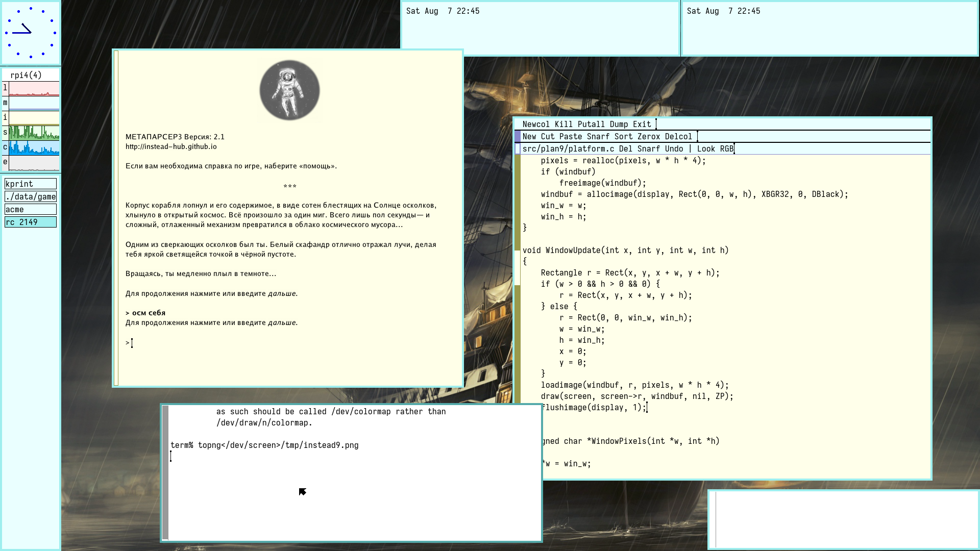Click Zerox in acme column tag
The image size is (980, 551).
point(648,136)
